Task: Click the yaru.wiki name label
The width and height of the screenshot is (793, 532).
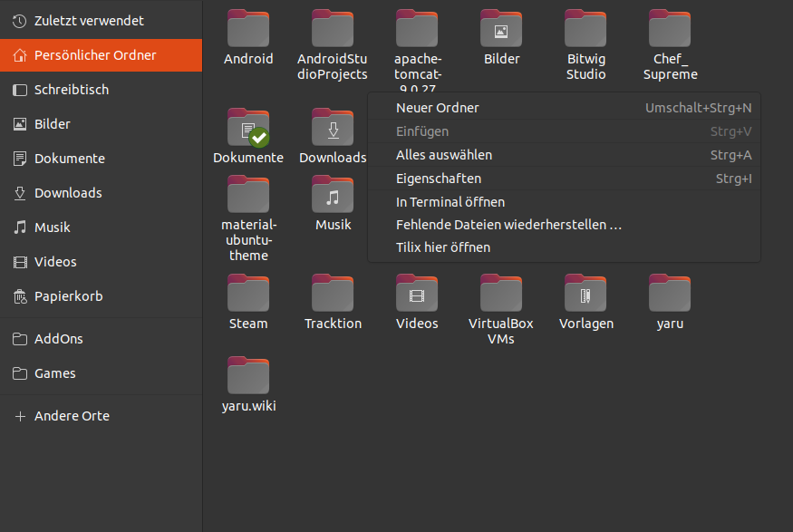Action: [x=249, y=406]
